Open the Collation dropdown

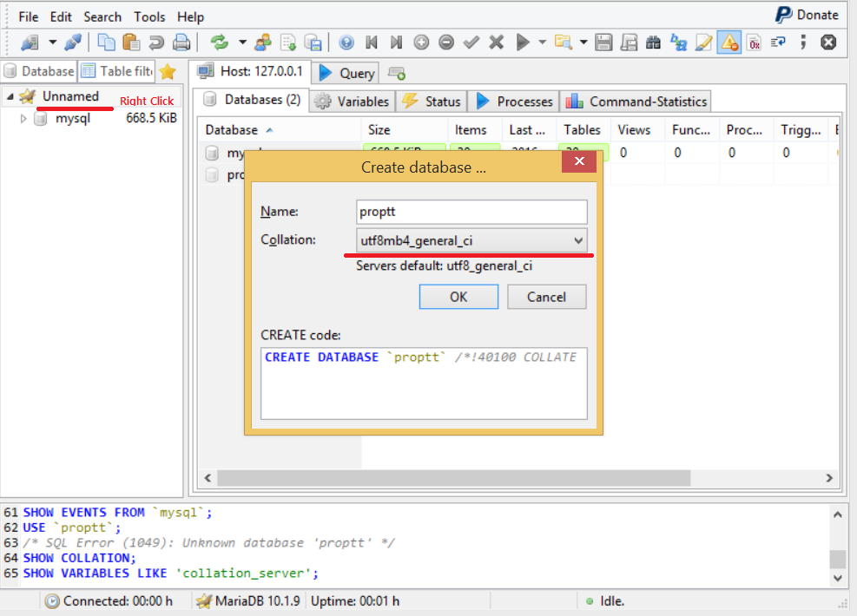click(x=472, y=240)
